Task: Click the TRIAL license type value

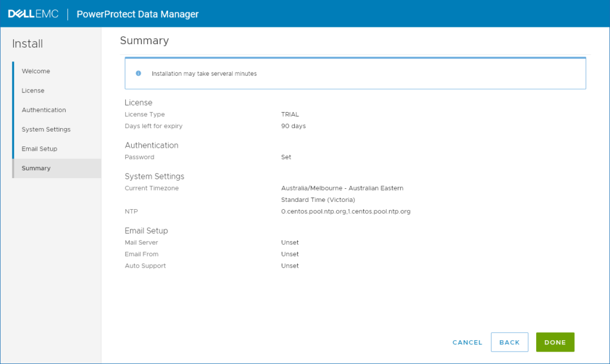Action: pos(290,114)
